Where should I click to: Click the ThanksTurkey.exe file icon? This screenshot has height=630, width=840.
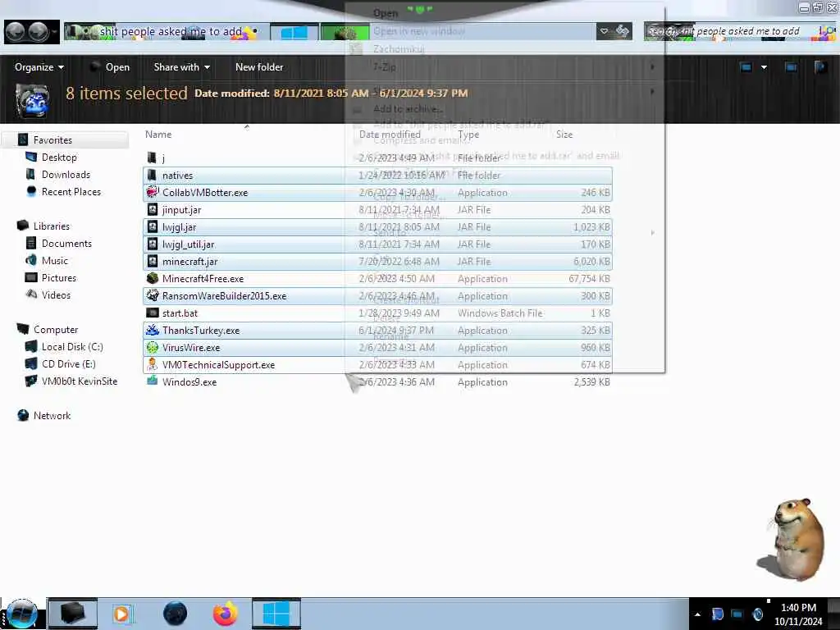(x=152, y=330)
